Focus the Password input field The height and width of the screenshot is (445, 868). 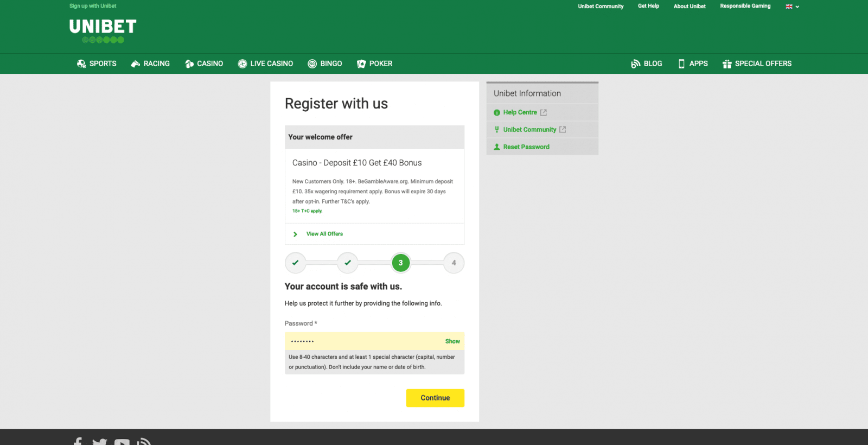pyautogui.click(x=374, y=341)
